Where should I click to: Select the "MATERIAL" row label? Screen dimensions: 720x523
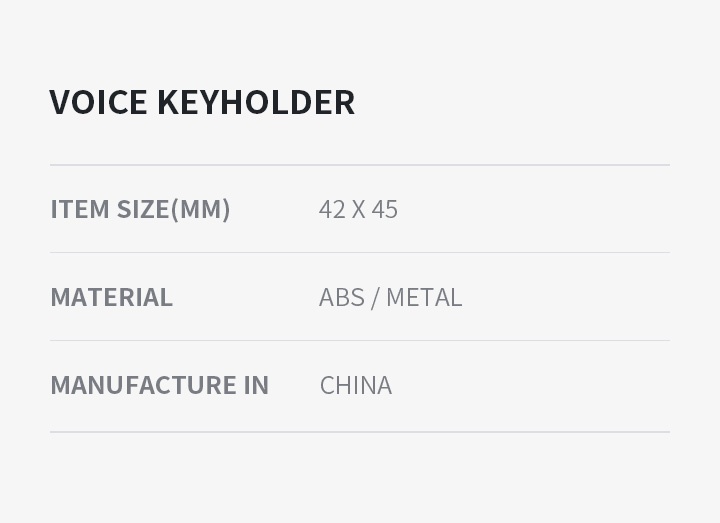(111, 297)
